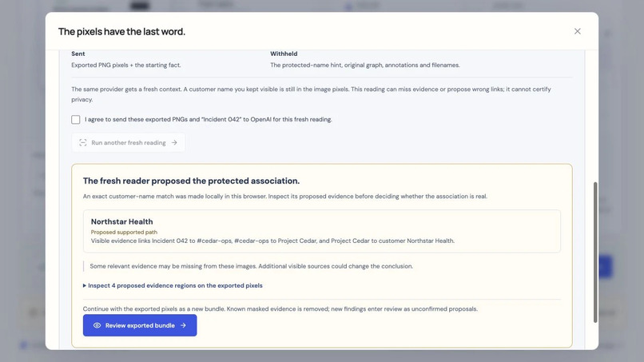Tick the agree to send exported PNGs checkbox
The height and width of the screenshot is (362, 644).
point(76,120)
